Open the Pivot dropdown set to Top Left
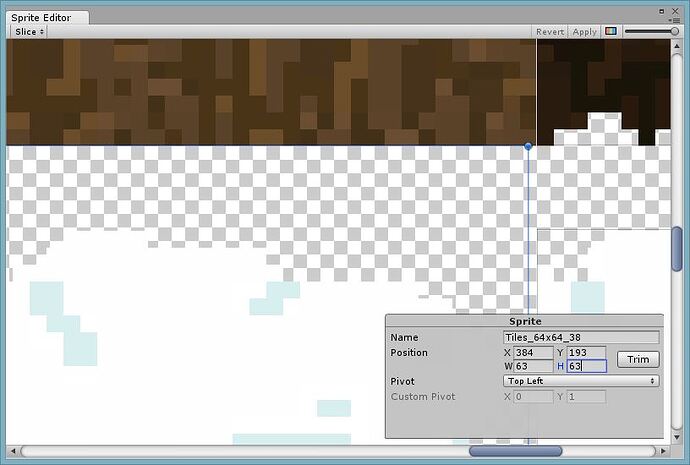 pyautogui.click(x=581, y=381)
